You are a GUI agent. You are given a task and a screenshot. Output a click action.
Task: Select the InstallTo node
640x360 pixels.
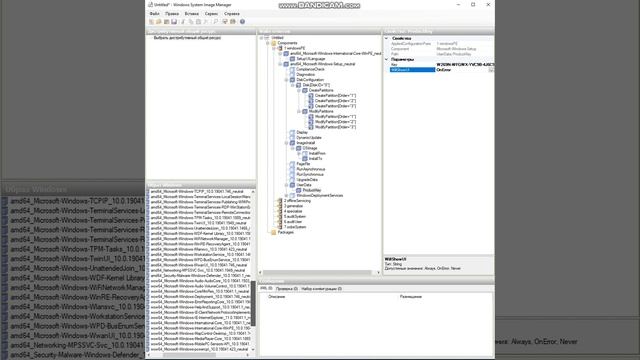[315, 159]
